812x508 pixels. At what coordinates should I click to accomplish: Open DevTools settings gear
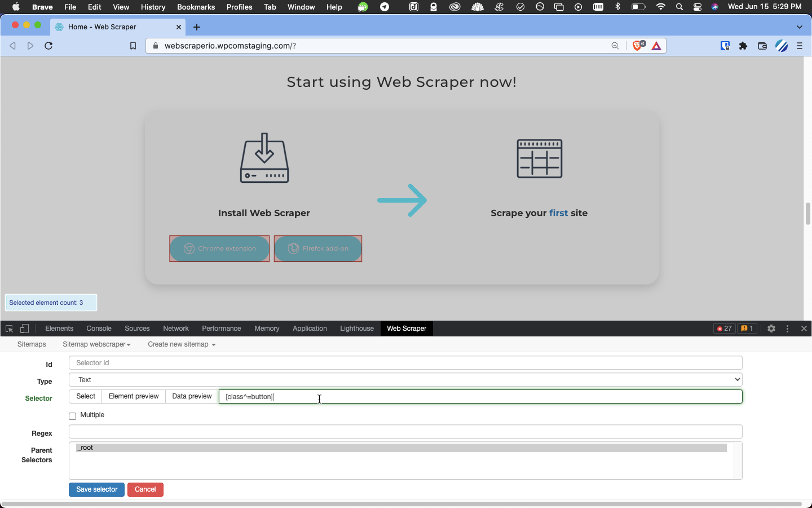pyautogui.click(x=771, y=329)
